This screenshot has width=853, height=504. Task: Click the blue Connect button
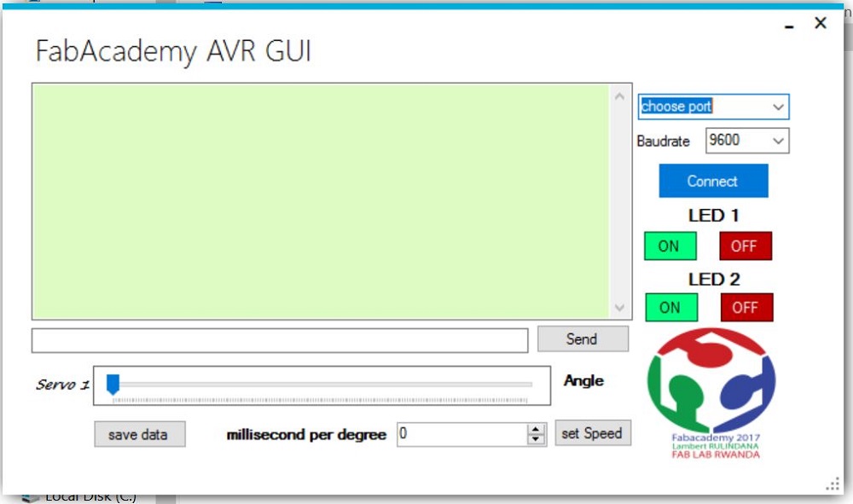pos(713,181)
